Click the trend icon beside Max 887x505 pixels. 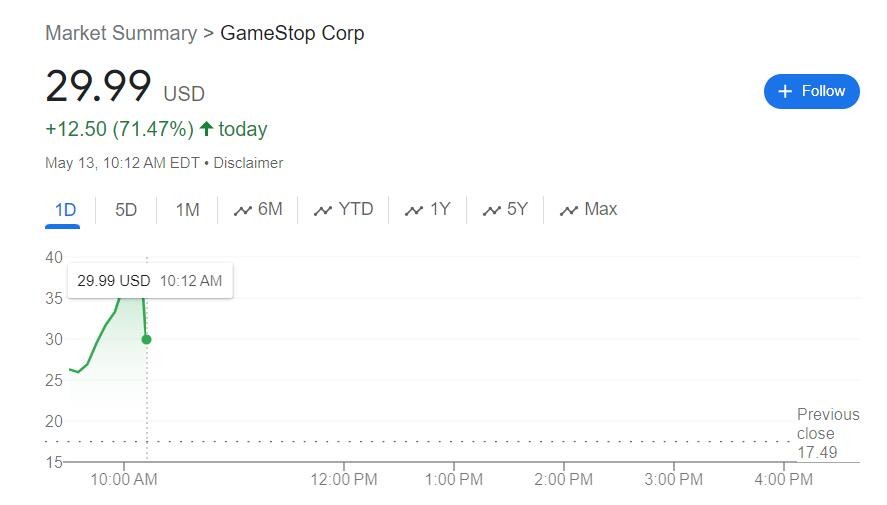(569, 210)
